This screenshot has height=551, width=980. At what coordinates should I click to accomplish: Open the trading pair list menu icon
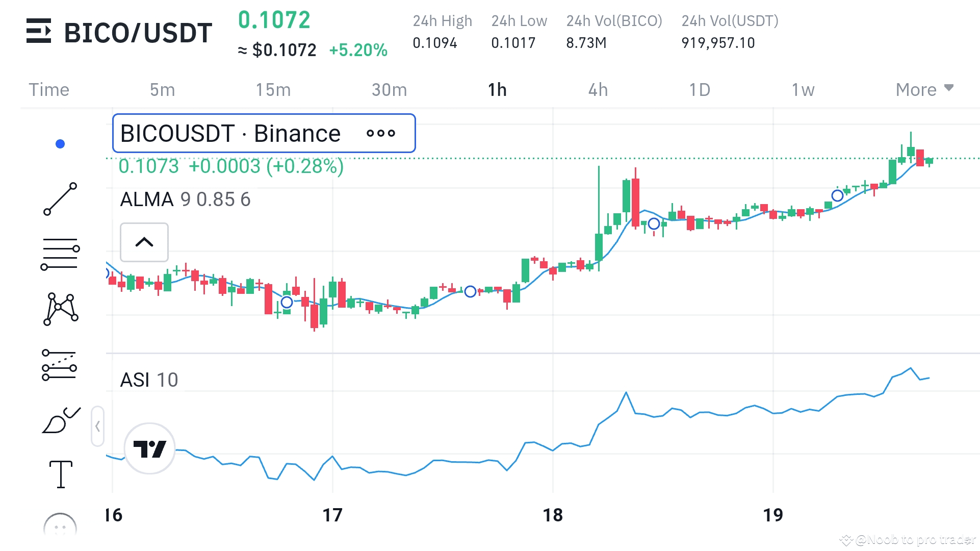39,31
